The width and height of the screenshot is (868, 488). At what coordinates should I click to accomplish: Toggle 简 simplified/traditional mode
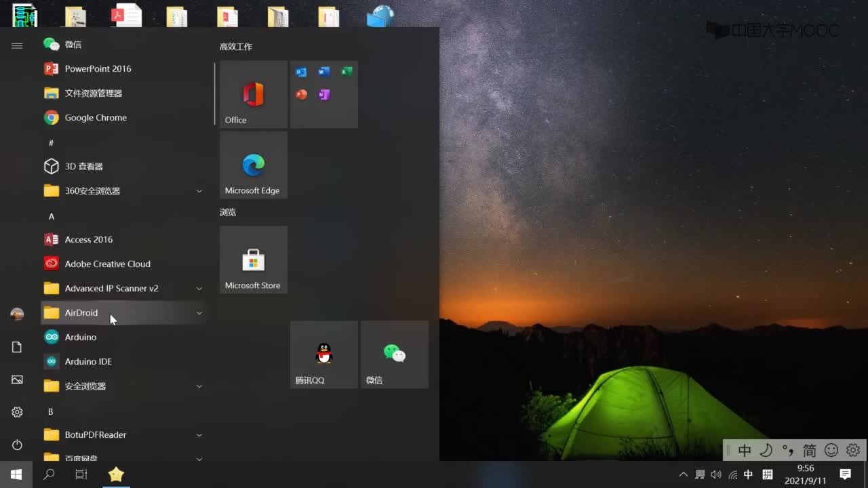[x=810, y=450]
